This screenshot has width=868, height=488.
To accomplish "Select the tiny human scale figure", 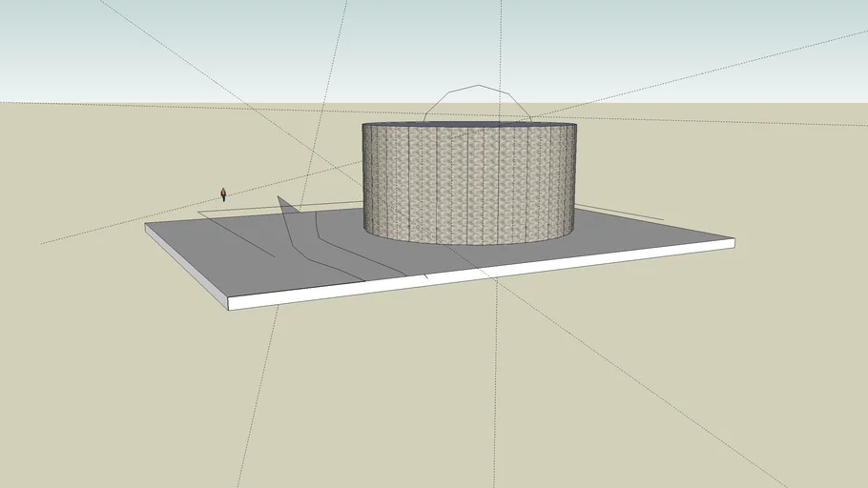I will pos(223,194).
